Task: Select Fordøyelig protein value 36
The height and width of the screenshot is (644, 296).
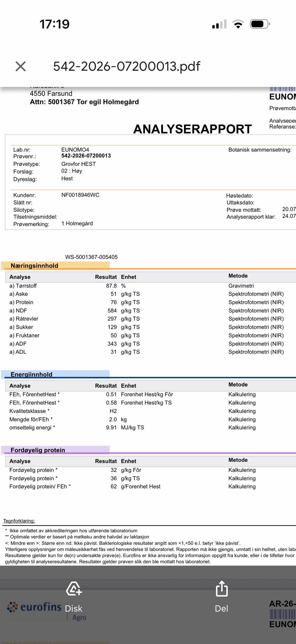Action: pyautogui.click(x=113, y=478)
